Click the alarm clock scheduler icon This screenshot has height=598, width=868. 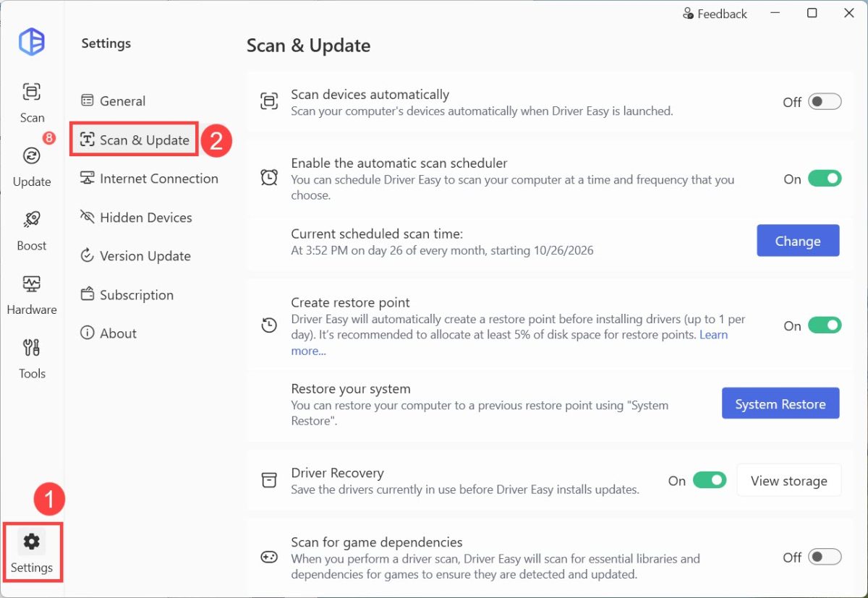269,178
